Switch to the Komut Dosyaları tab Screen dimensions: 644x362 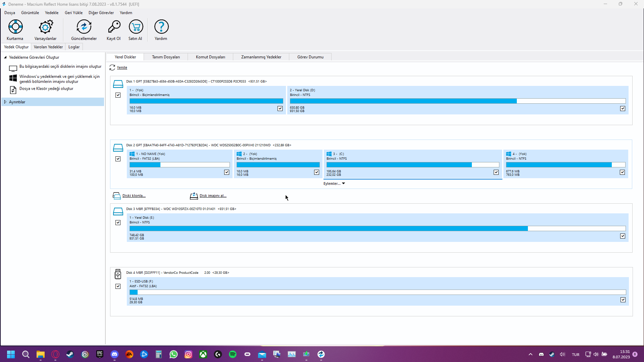point(210,57)
